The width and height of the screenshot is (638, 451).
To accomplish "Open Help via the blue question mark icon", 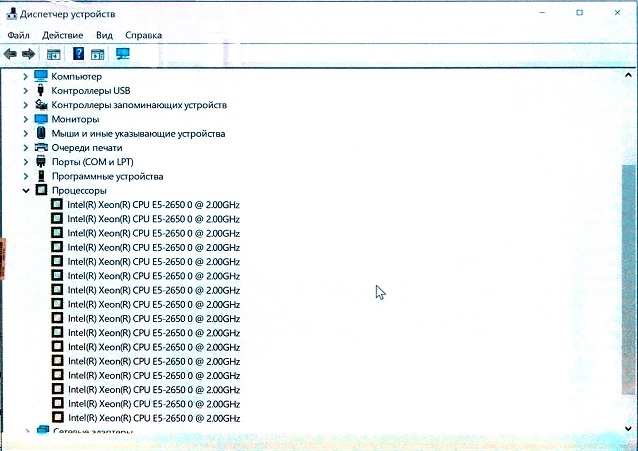I will tap(78, 54).
